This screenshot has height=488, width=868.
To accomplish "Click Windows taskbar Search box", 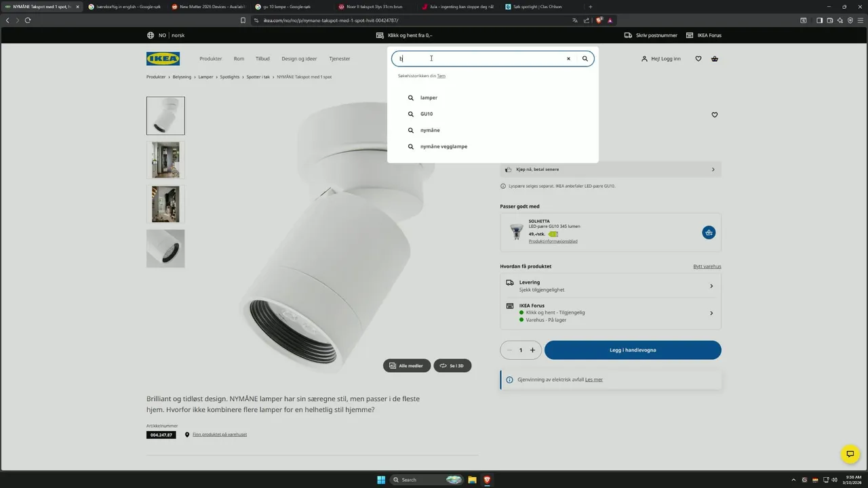I will pyautogui.click(x=427, y=480).
